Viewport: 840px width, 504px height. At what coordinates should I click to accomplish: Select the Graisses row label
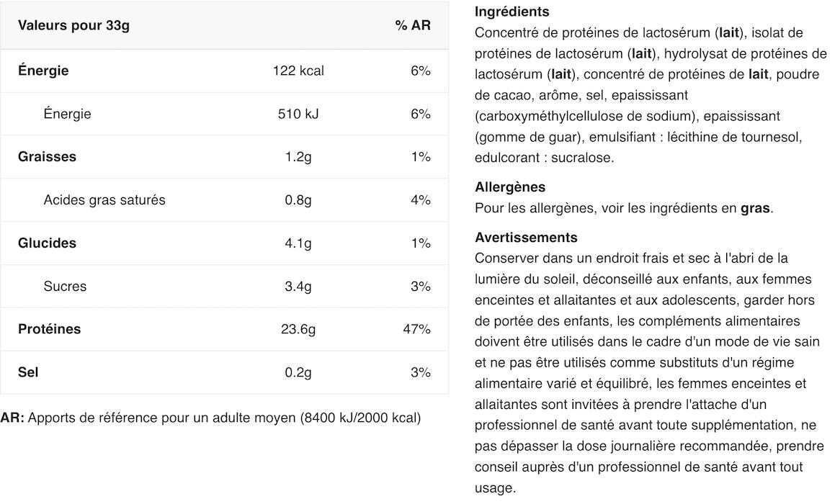[47, 157]
